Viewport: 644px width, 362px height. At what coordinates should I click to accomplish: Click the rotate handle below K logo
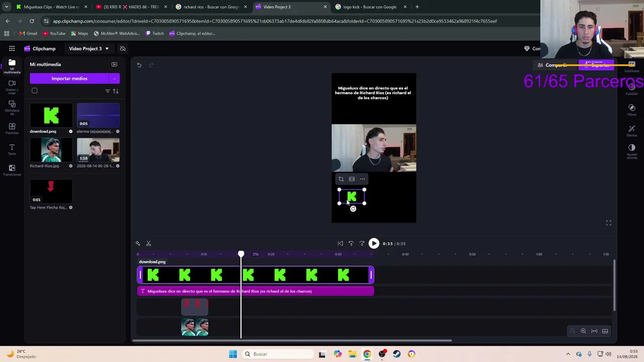(353, 209)
